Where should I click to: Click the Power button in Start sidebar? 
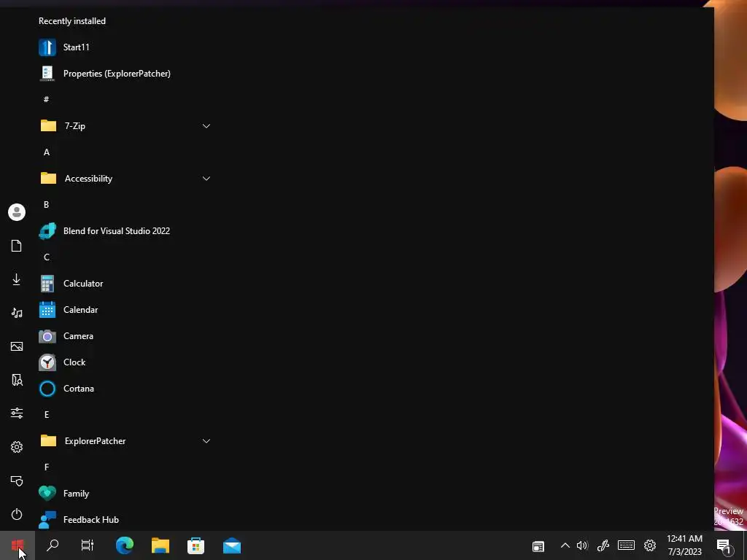[17, 514]
